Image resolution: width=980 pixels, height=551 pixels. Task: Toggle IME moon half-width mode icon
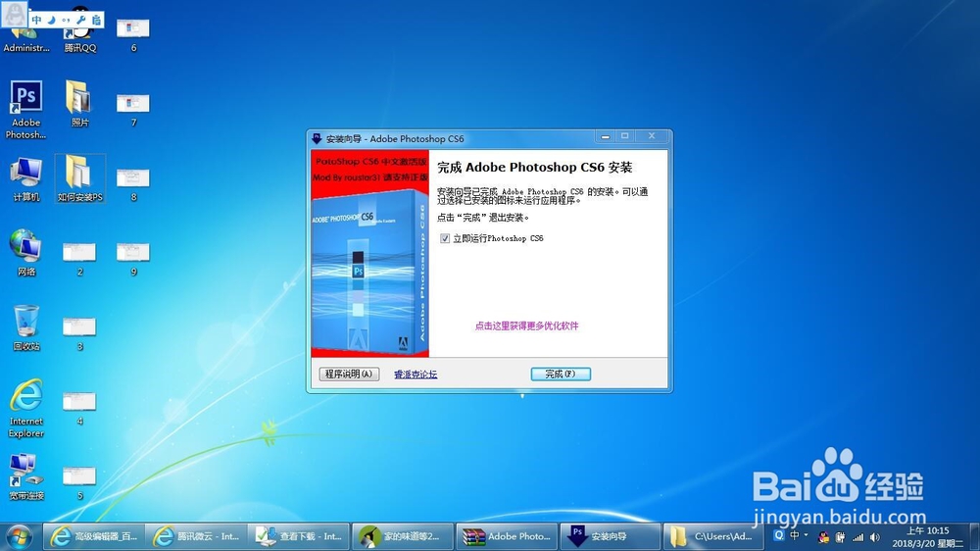(51, 20)
